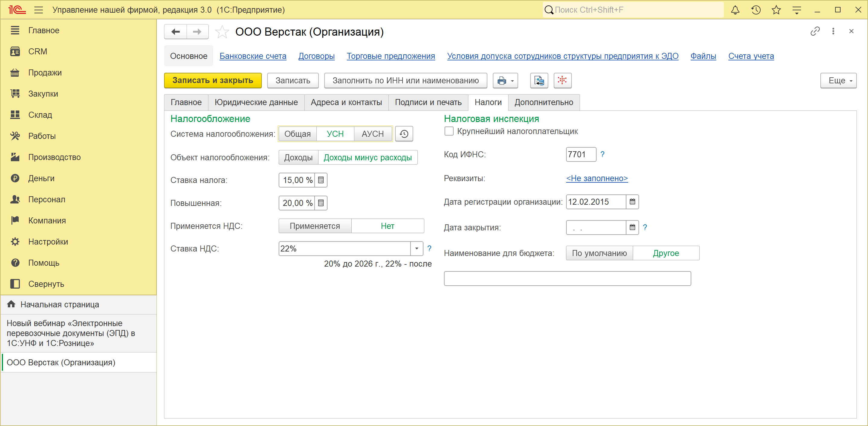This screenshot has width=868, height=426.
Task: Open Персонал section in sidebar
Action: click(78, 199)
